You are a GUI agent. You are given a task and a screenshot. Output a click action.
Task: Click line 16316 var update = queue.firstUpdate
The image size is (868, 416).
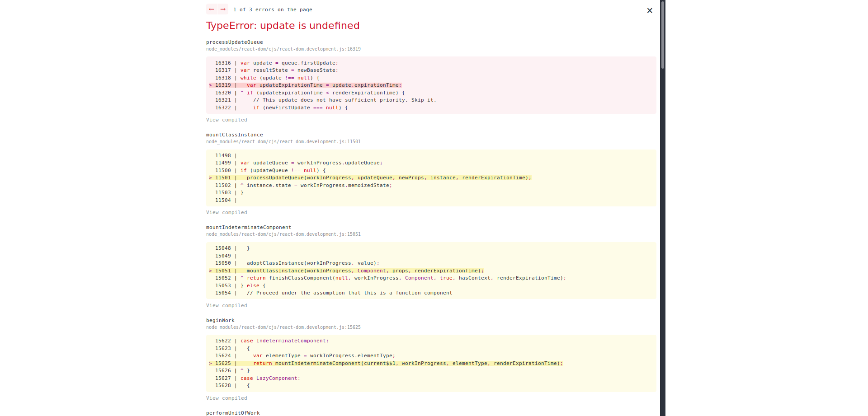click(x=276, y=63)
